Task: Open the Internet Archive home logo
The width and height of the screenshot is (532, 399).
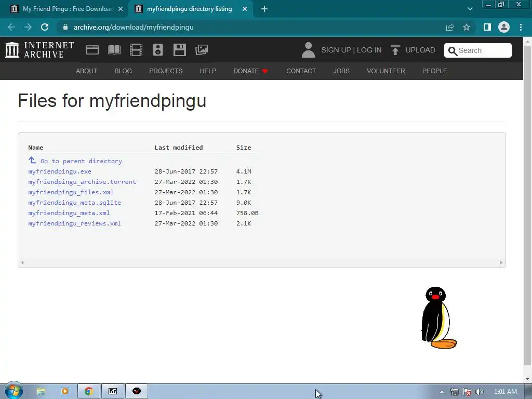Action: tap(39, 50)
